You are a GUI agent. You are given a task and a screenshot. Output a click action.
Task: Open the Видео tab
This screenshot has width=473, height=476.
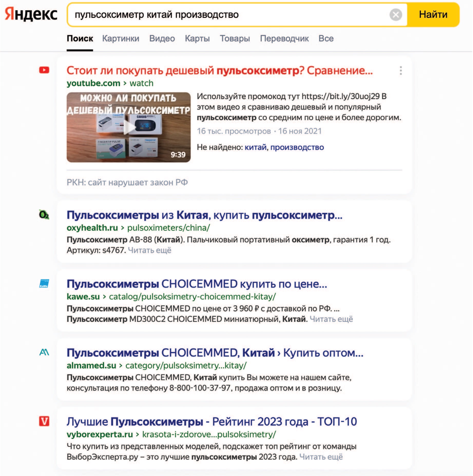(x=162, y=38)
